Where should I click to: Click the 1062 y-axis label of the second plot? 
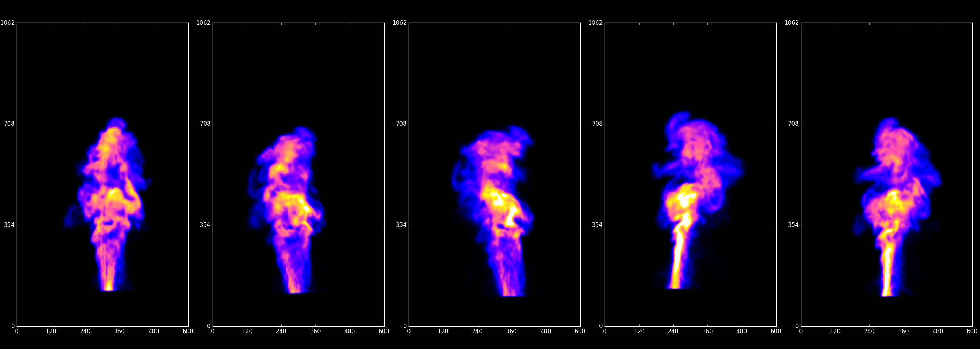[204, 22]
